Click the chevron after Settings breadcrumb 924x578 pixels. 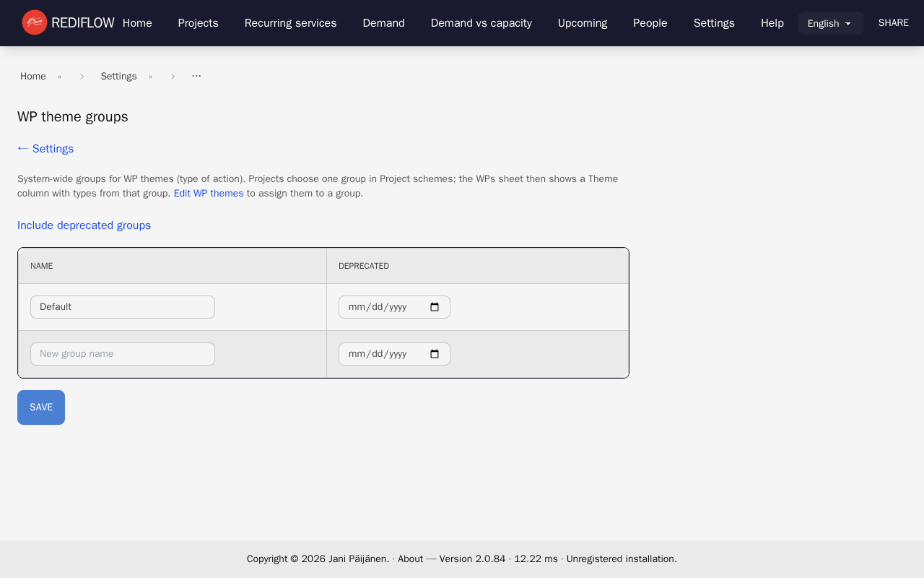click(173, 75)
